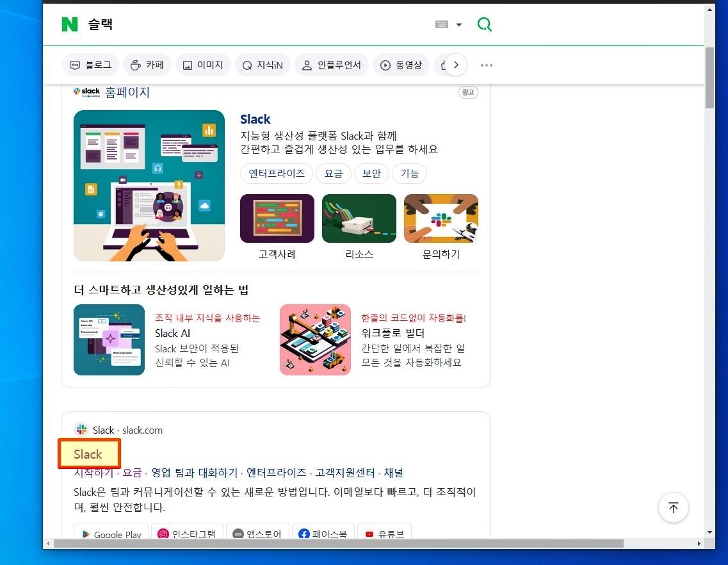Open the 문의하기 thumbnail
728x565 pixels.
tap(441, 218)
